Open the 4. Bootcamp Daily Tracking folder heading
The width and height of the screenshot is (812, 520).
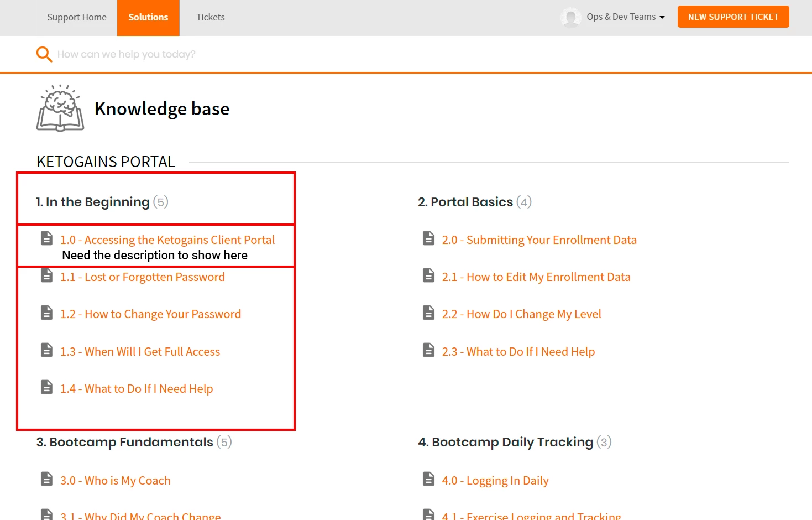point(505,442)
